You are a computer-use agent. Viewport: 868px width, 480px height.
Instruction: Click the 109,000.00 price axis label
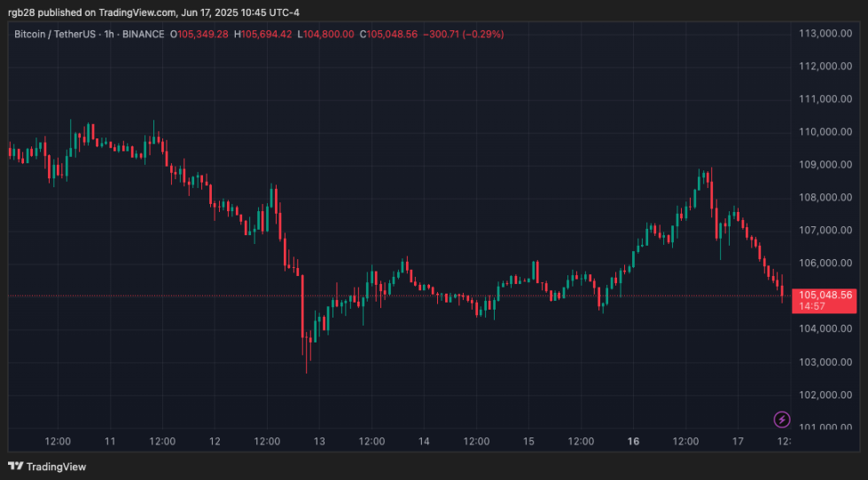point(825,165)
